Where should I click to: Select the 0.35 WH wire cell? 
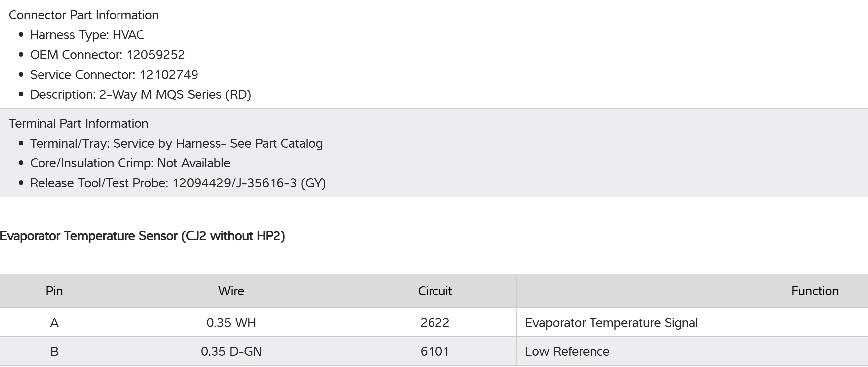231,323
